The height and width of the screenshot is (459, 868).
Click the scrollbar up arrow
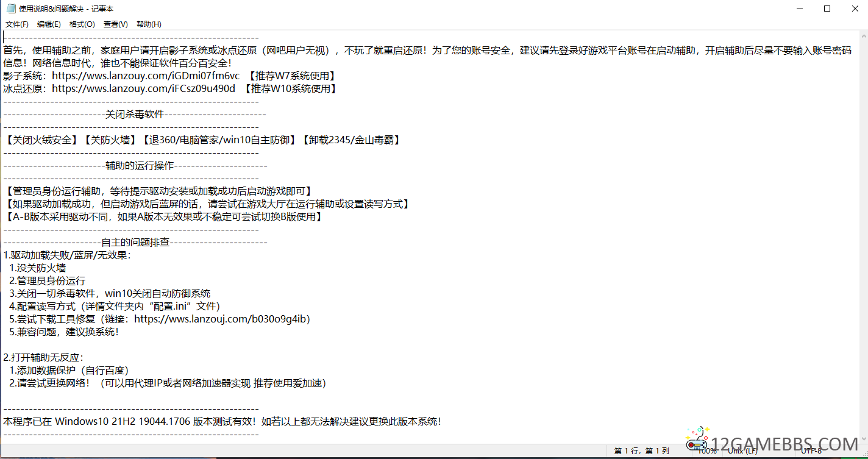tap(862, 35)
